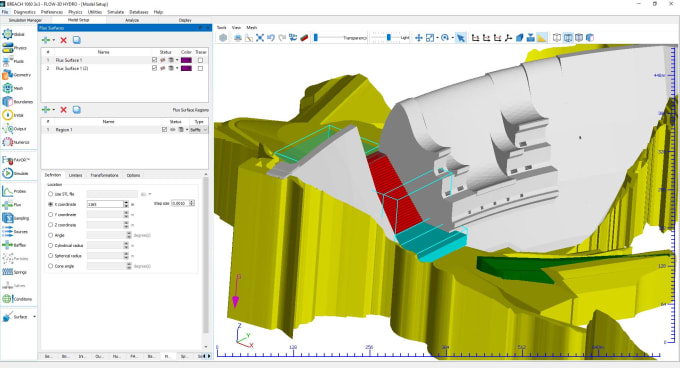Toggle Flux Surface 1 enabled checkbox

tap(154, 60)
